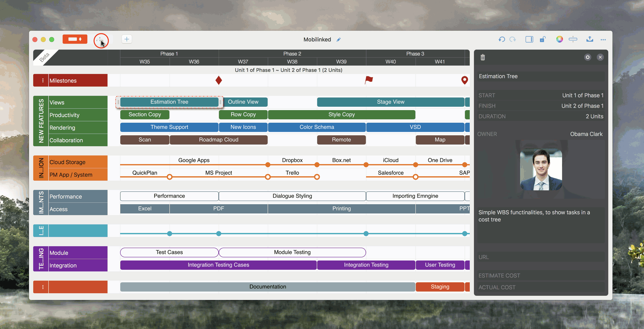Select the Phase 3 header
Screen dimensions: 644x329
415,54
